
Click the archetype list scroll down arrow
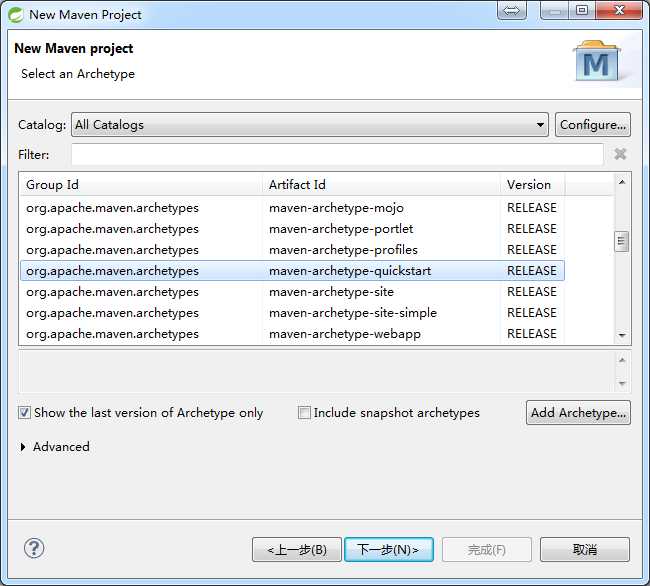point(622,335)
